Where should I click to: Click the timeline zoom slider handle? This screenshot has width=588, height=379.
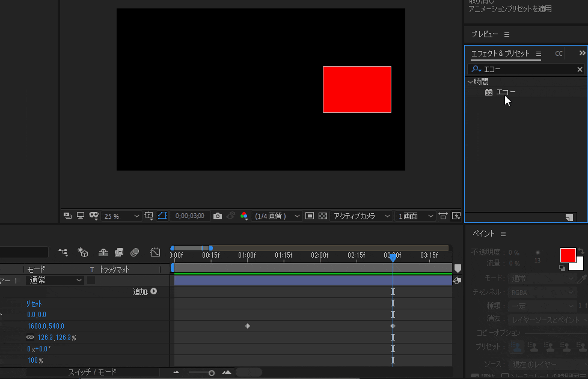point(212,373)
